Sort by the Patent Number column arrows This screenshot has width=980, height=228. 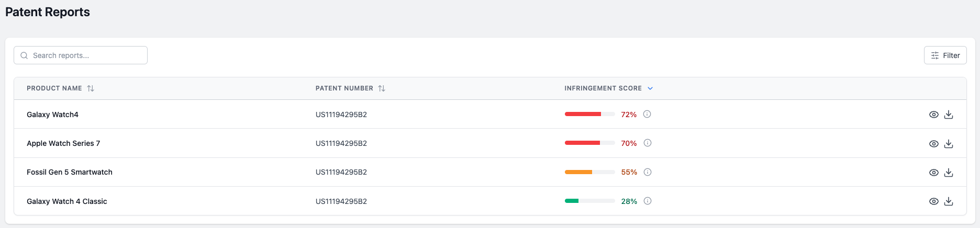[x=382, y=88]
